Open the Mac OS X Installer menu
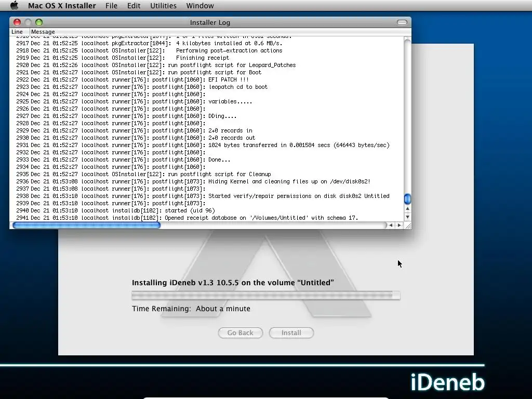Viewport: 532px width, 399px height. (62, 6)
